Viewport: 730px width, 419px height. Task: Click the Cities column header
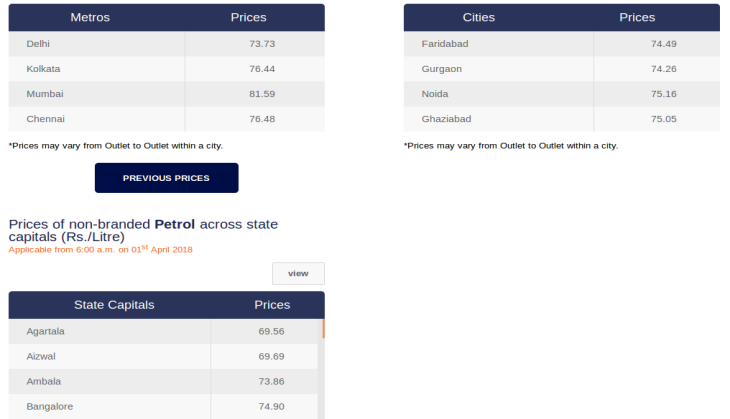[479, 17]
